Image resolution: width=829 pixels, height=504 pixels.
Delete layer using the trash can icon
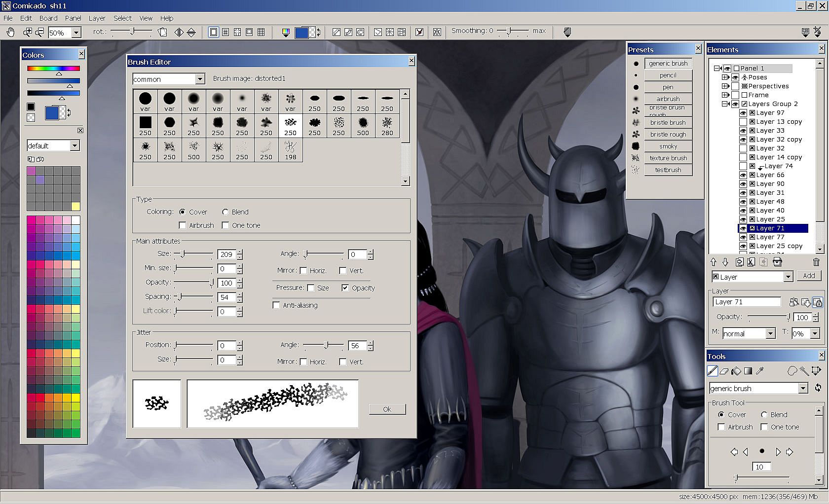point(816,262)
